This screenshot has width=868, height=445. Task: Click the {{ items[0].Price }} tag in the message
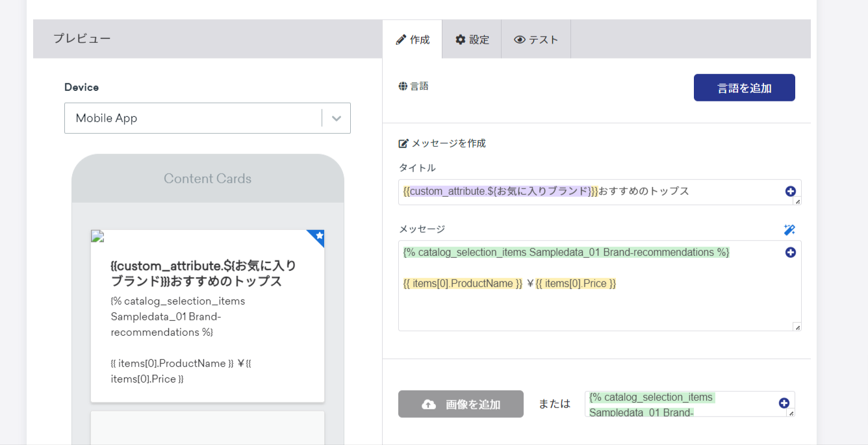(576, 283)
